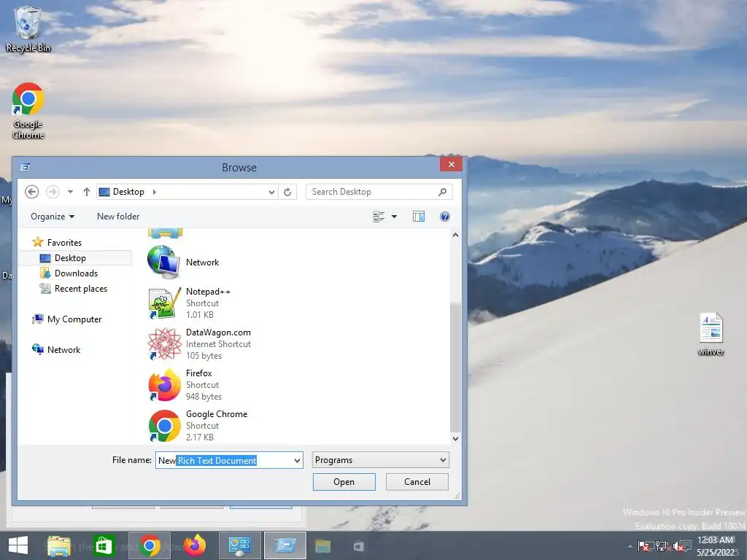Switch to the Run dialog taskbar item
Image resolution: width=747 pixels, height=560 pixels.
(x=285, y=545)
